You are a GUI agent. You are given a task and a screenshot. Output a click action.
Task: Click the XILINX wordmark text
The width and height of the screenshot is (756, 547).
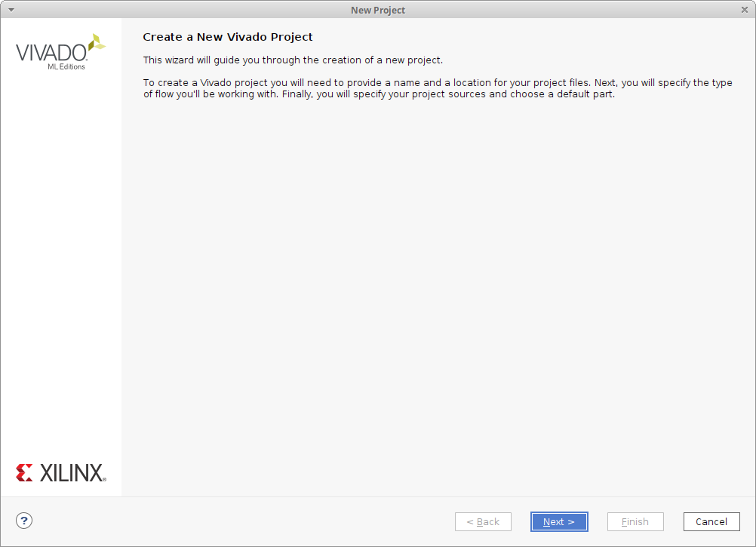(72, 473)
